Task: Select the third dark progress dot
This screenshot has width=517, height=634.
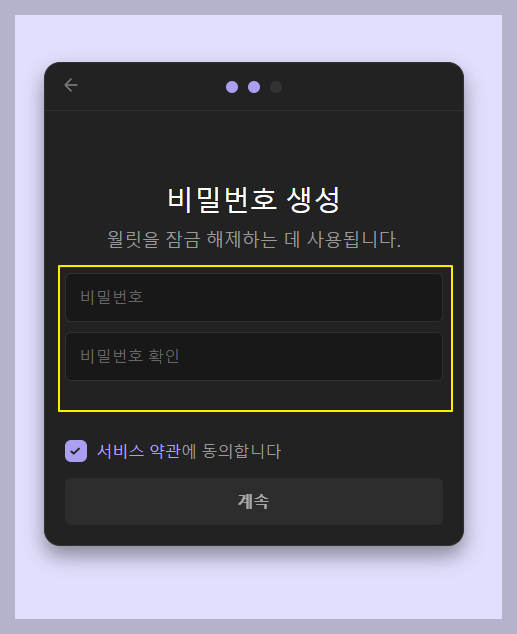Action: tap(276, 87)
